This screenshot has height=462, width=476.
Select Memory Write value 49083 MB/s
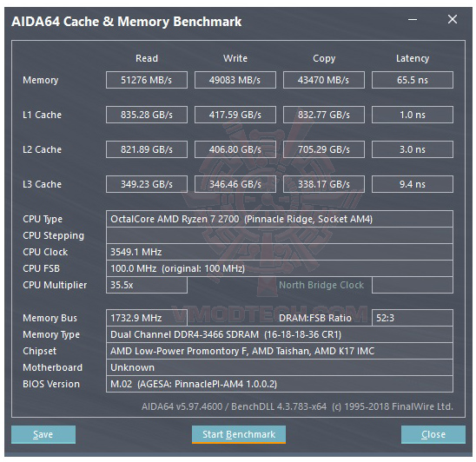[x=235, y=80]
